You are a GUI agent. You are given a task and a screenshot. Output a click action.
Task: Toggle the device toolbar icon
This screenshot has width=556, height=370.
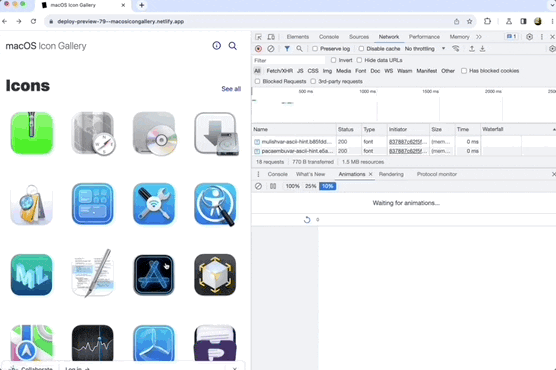pos(271,37)
